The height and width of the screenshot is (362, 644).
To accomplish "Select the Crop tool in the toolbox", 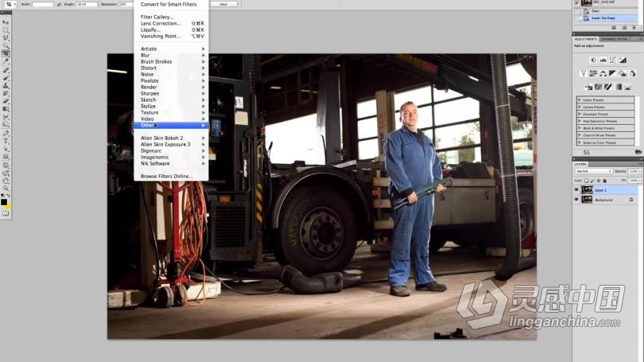I will pos(6,53).
